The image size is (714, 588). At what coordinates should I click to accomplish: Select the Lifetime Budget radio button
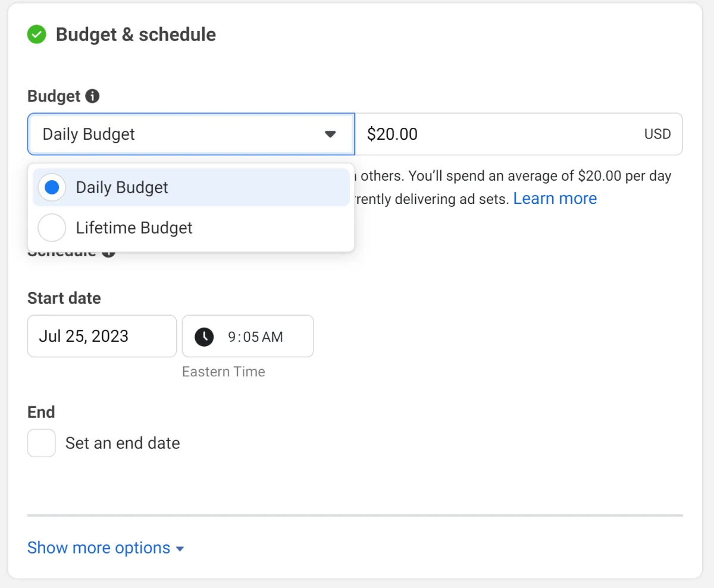[52, 228]
